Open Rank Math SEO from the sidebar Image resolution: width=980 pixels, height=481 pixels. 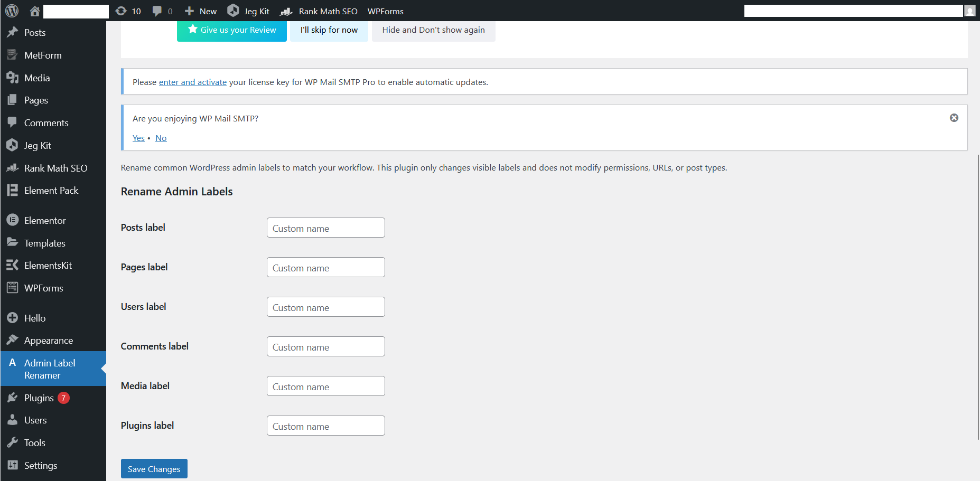[56, 168]
